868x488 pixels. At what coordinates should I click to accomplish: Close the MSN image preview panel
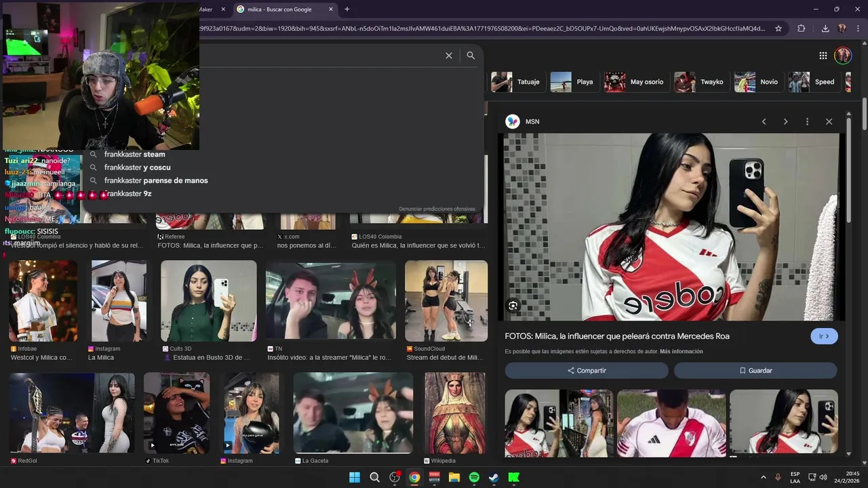click(x=829, y=121)
